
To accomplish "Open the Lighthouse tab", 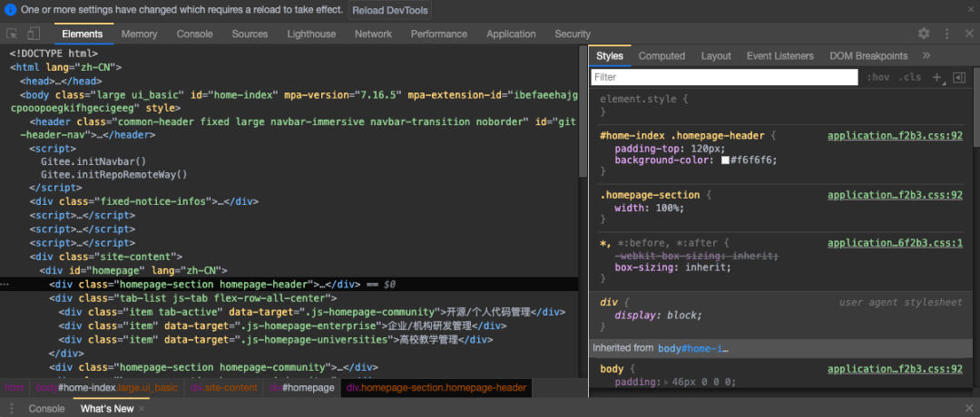I will (x=311, y=34).
